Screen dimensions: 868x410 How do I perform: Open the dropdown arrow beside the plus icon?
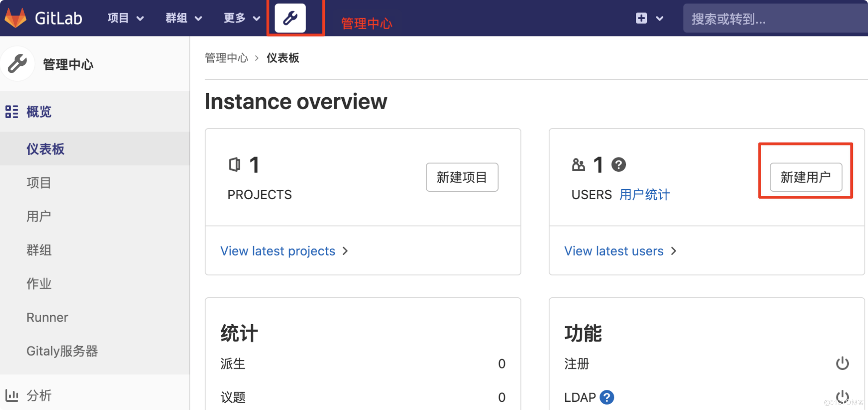tap(659, 19)
